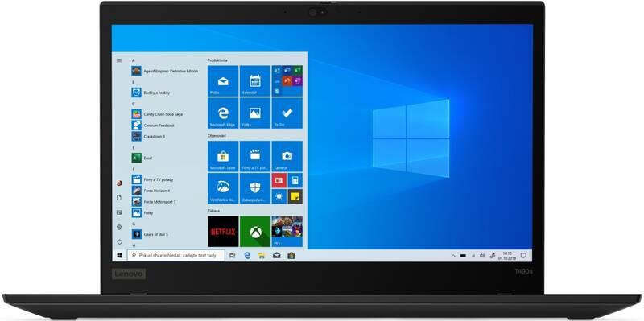Open Task View on the taskbar

coord(233,255)
